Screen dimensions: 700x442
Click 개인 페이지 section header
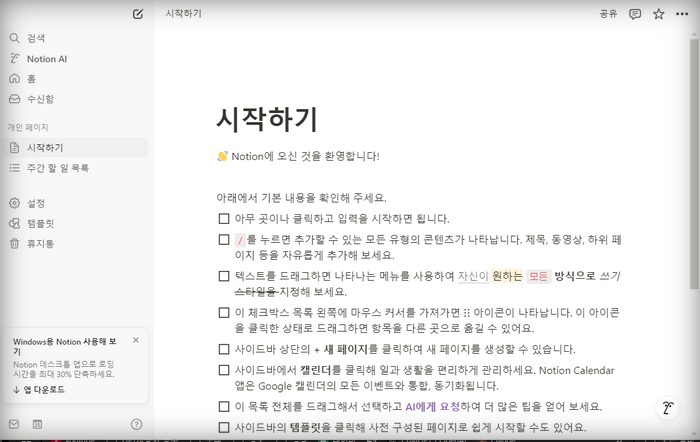point(28,128)
